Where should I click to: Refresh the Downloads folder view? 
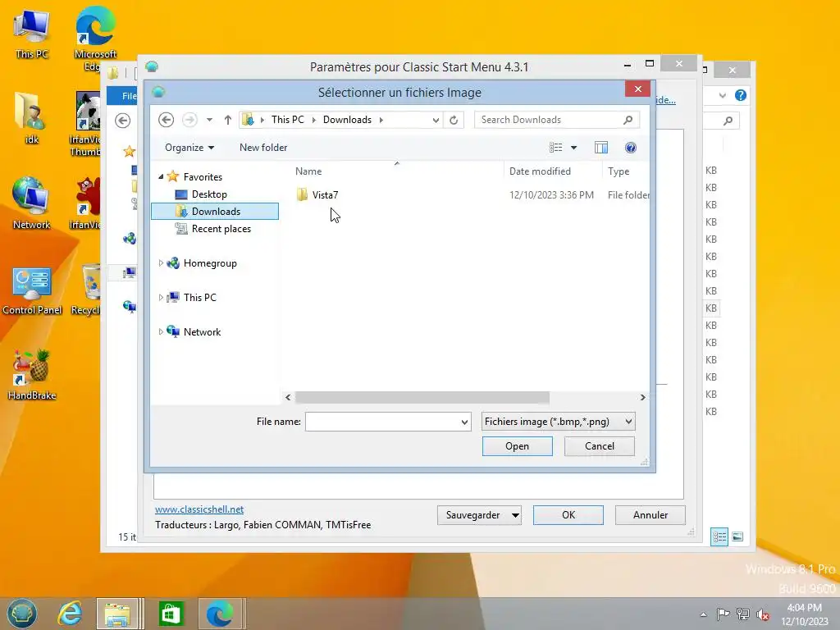[454, 120]
